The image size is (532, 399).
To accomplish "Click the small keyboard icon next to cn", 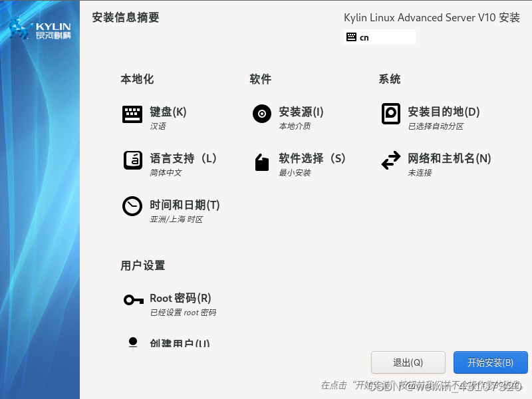I will [351, 37].
